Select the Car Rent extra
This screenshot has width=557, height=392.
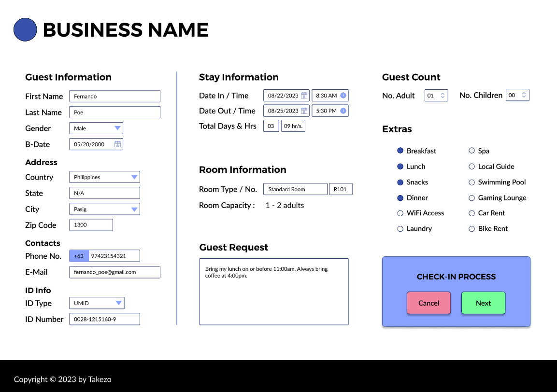point(472,213)
